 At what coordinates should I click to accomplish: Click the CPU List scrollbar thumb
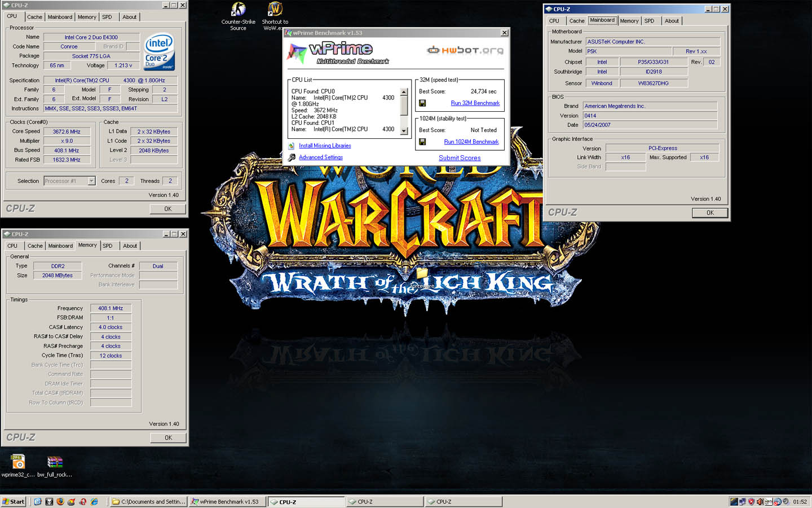pyautogui.click(x=404, y=106)
